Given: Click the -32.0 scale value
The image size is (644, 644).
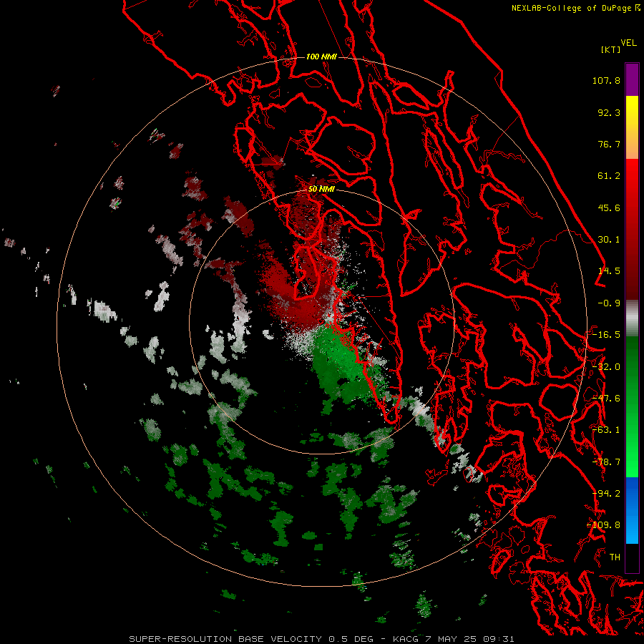Looking at the screenshot, I should (x=606, y=367).
